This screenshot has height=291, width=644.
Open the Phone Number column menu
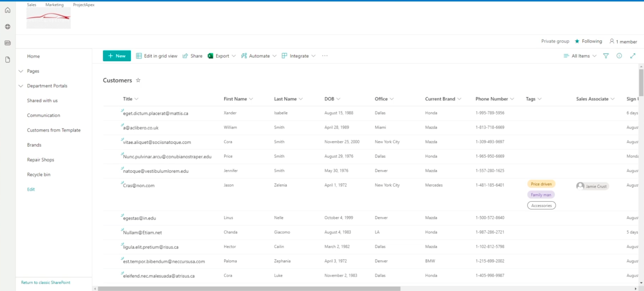pos(495,99)
